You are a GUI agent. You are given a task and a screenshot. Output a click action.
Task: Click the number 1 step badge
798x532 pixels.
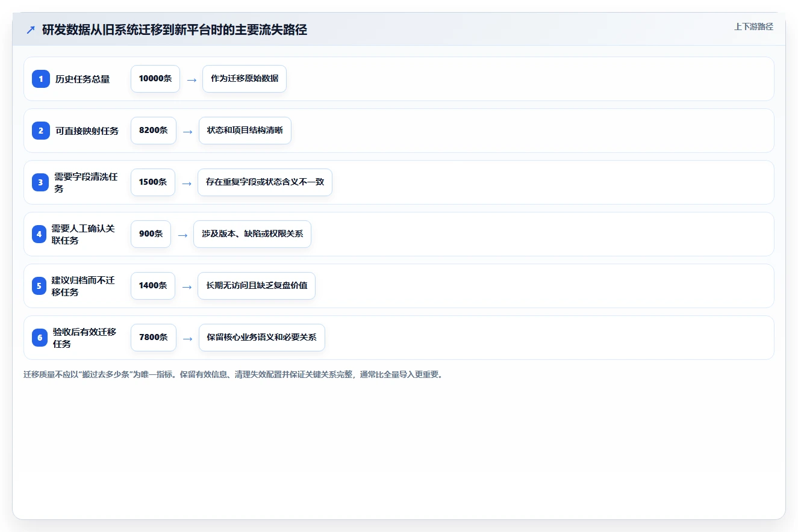click(41, 79)
